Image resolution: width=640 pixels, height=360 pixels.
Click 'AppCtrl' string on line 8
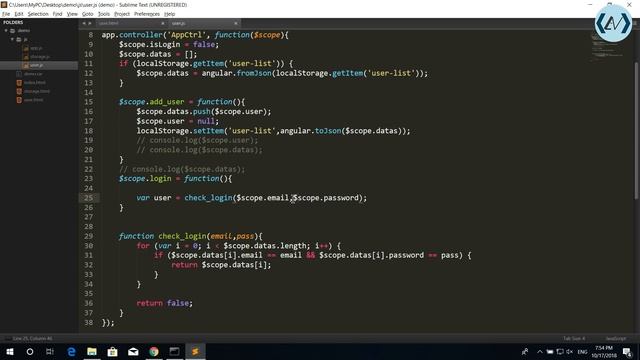186,35
